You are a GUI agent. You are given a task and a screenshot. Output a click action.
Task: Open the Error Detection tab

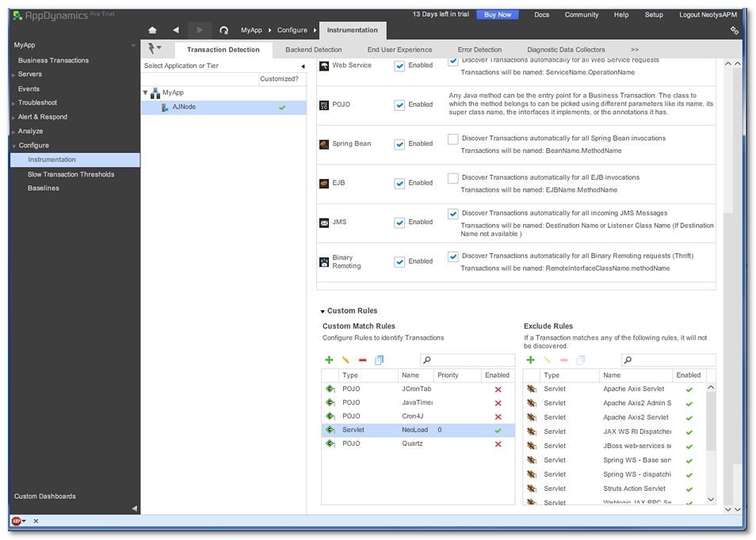pyautogui.click(x=479, y=50)
